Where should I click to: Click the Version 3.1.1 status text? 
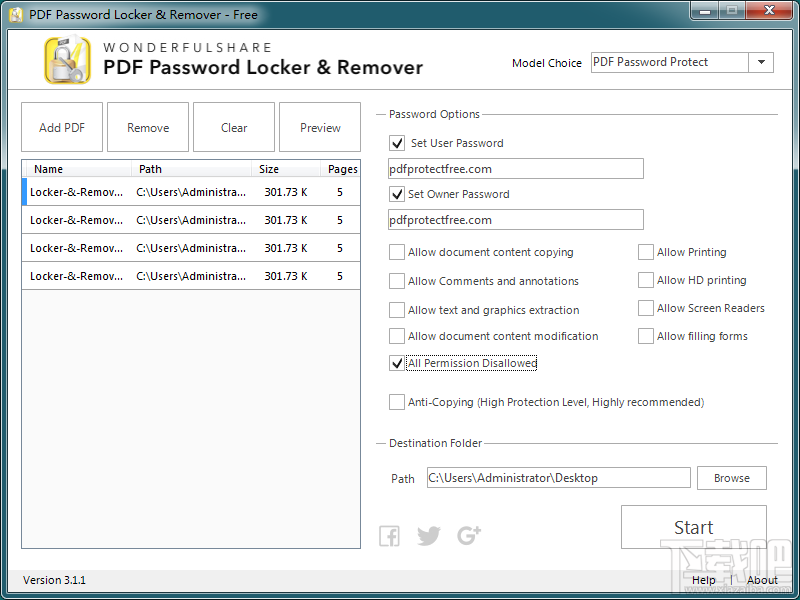pos(54,580)
